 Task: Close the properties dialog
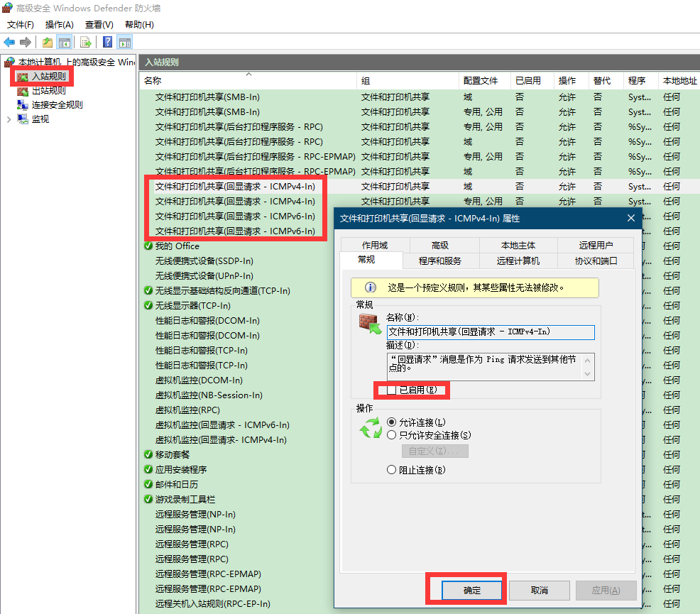631,218
